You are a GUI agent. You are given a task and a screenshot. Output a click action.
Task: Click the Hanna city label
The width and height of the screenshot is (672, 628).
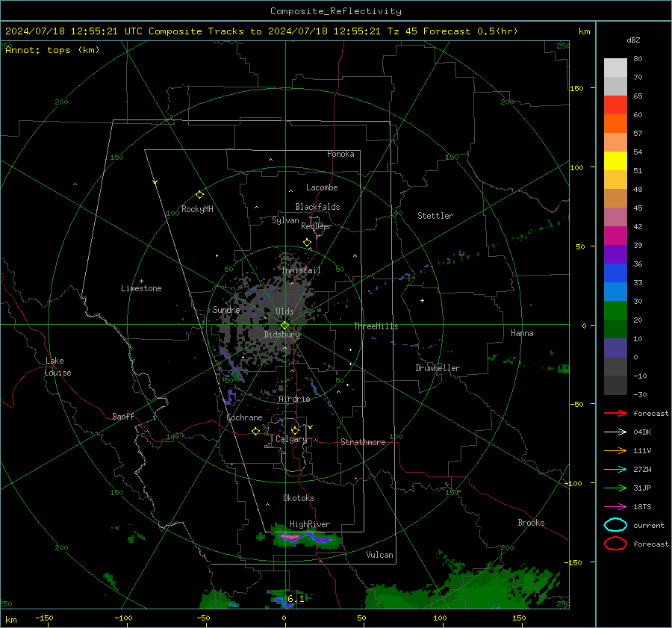[522, 333]
